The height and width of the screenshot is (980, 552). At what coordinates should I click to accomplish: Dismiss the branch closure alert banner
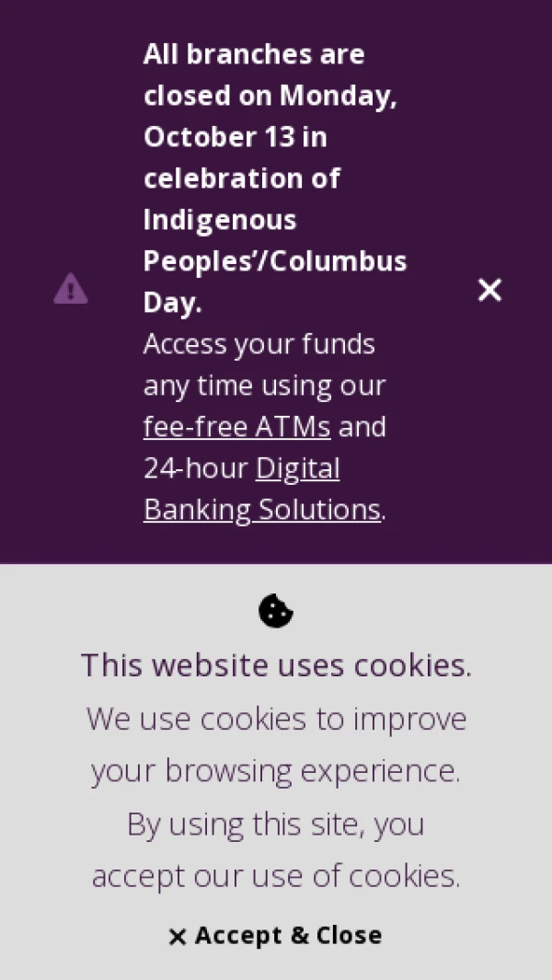coord(489,290)
